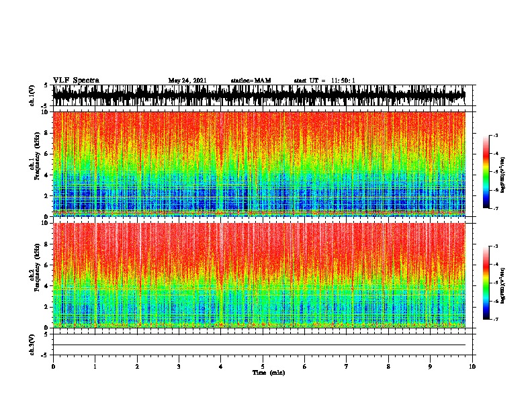Click the ch.1 PSD color scale bar
The width and height of the screenshot is (532, 411).
point(486,172)
